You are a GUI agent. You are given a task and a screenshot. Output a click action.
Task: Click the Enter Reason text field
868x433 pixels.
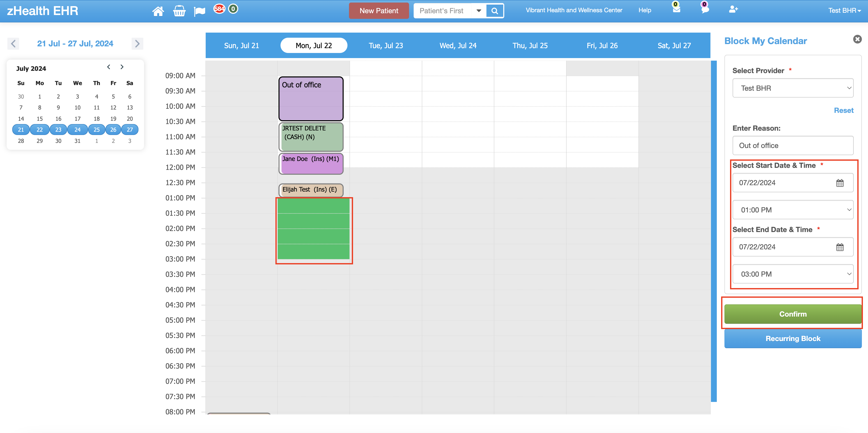pos(793,146)
